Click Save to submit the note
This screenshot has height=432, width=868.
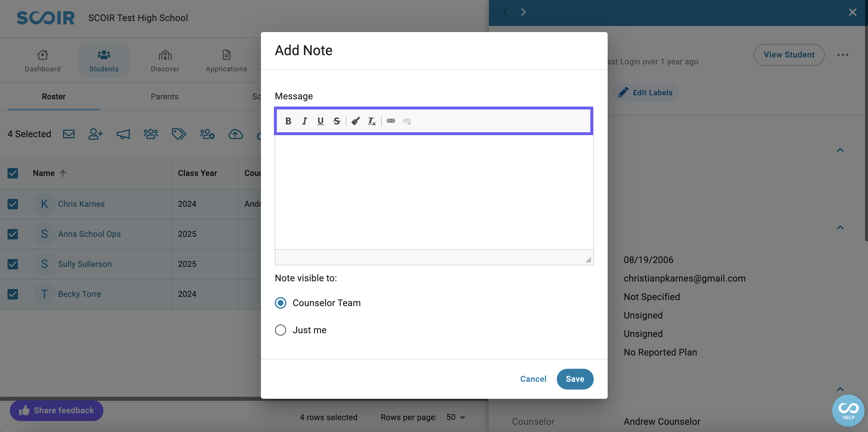pyautogui.click(x=575, y=379)
